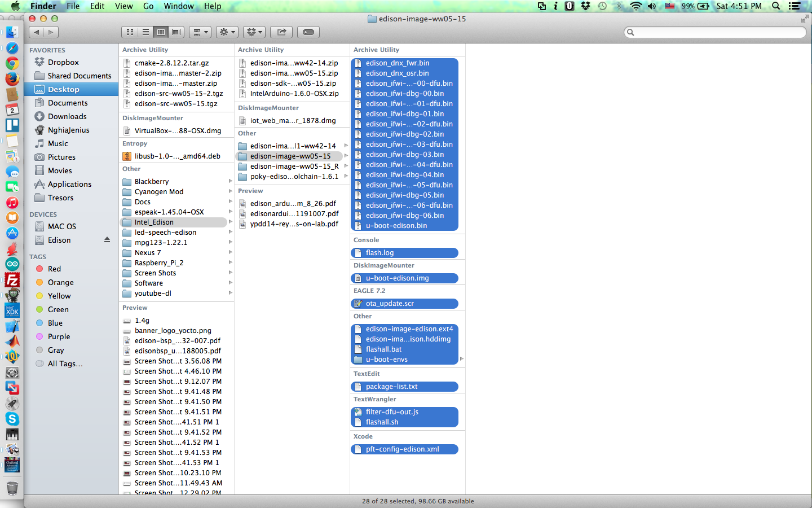Eject the Edison device in sidebar
This screenshot has height=508, width=812.
tap(107, 240)
